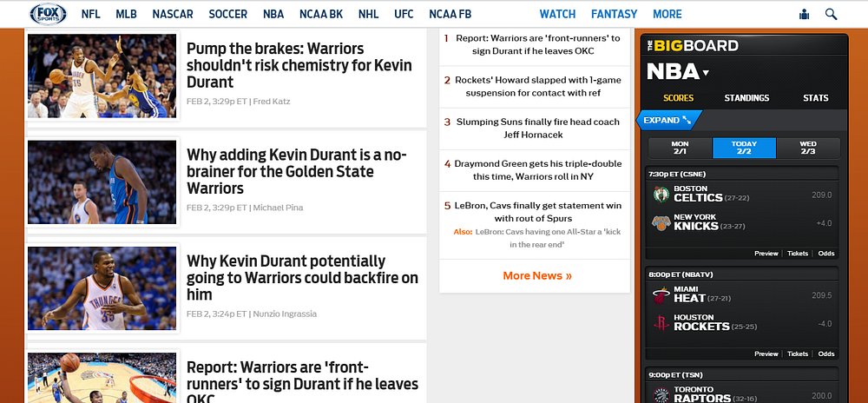The width and height of the screenshot is (868, 403).
Task: Open the NBA league dropdown arrow
Action: (705, 72)
